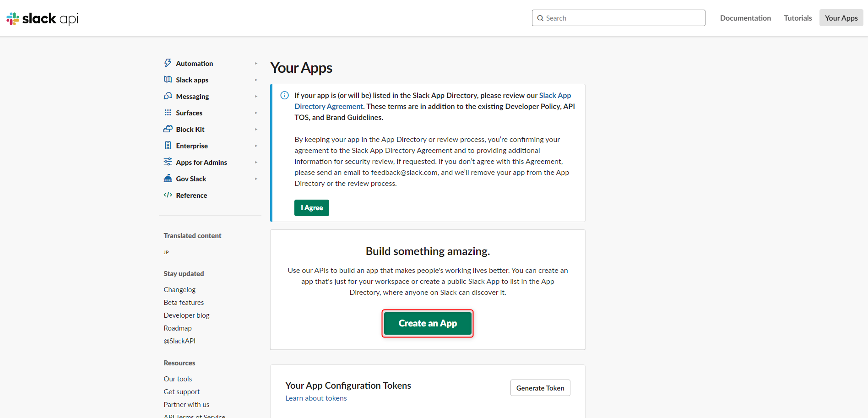Viewport: 868px width, 418px height.
Task: Click the Automation lightning bolt icon
Action: [x=168, y=63]
